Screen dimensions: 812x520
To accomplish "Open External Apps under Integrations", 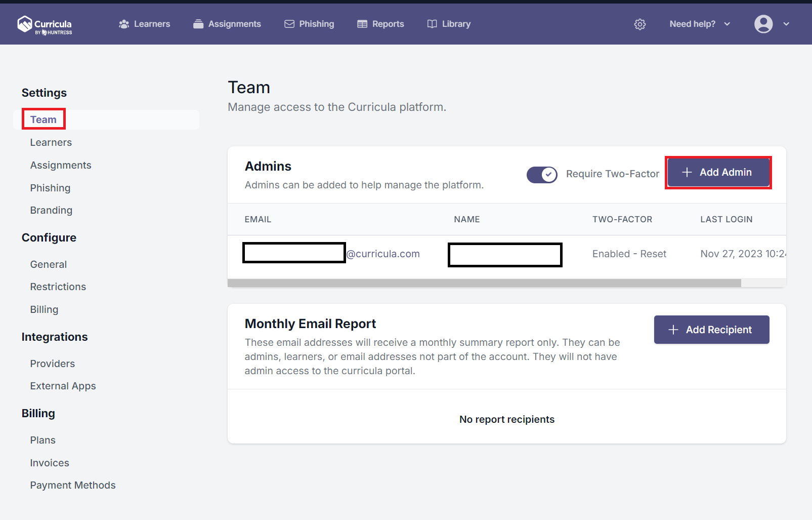I will point(63,386).
